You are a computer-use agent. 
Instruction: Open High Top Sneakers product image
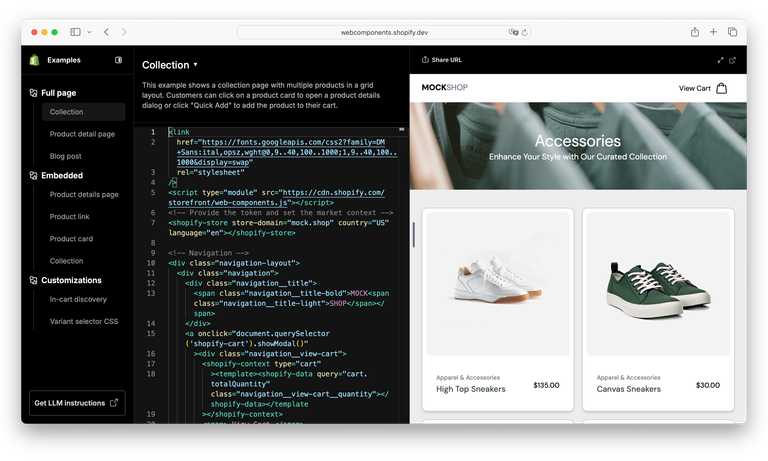(498, 284)
